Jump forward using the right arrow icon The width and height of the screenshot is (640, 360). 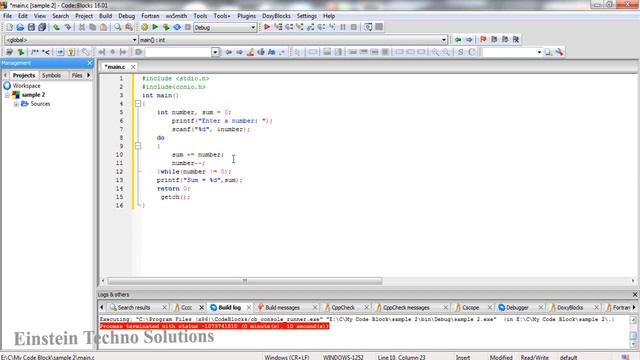pyautogui.click(x=469, y=40)
